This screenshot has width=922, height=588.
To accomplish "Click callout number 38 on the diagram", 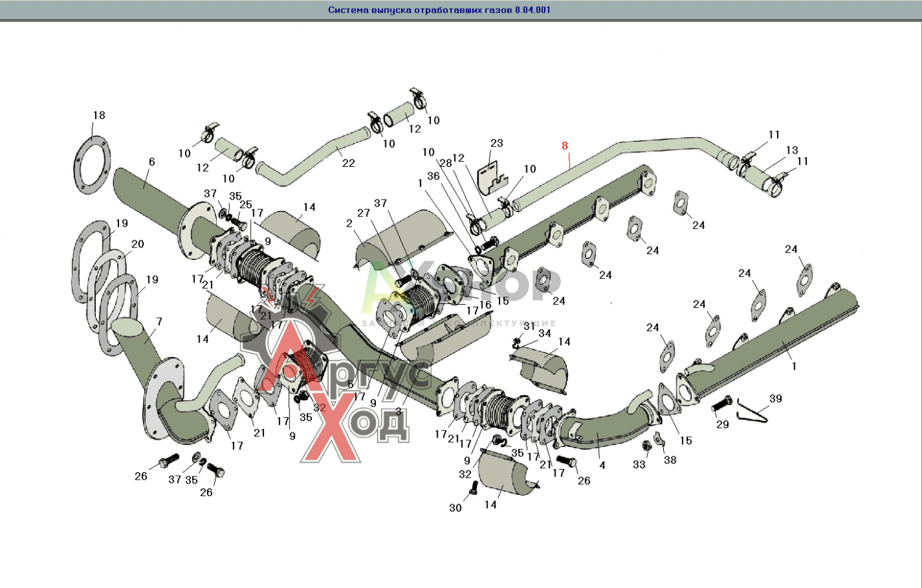I will pyautogui.click(x=670, y=460).
